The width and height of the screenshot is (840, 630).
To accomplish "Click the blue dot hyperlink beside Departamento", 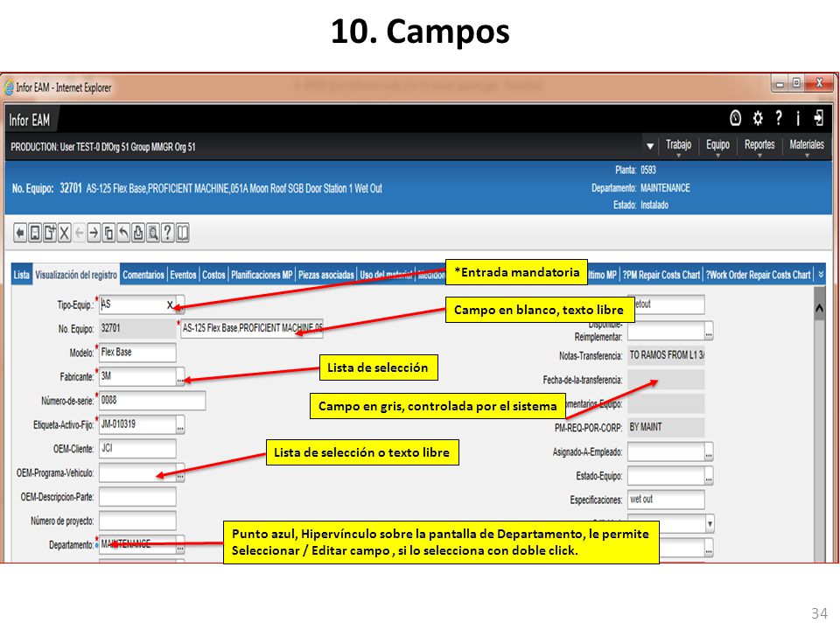I will point(97,545).
